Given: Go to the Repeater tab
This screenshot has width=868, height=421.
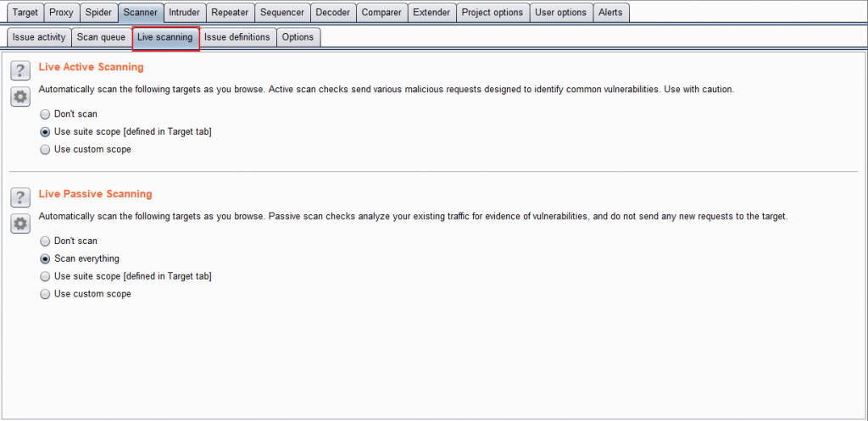Looking at the screenshot, I should pos(230,12).
